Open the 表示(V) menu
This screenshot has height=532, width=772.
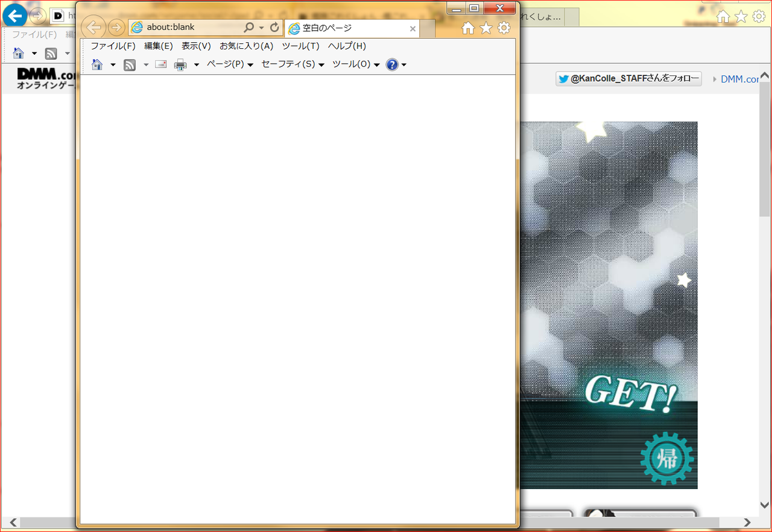click(x=196, y=46)
